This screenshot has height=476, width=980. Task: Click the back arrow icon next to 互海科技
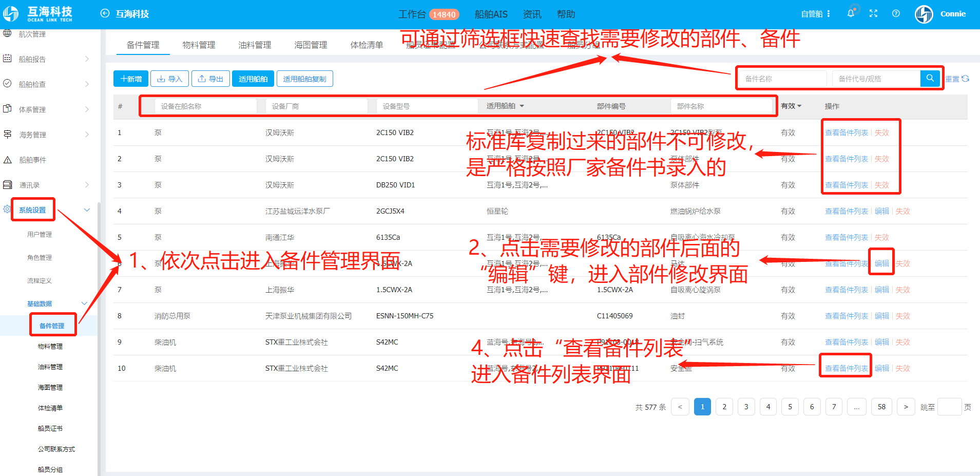coord(105,14)
